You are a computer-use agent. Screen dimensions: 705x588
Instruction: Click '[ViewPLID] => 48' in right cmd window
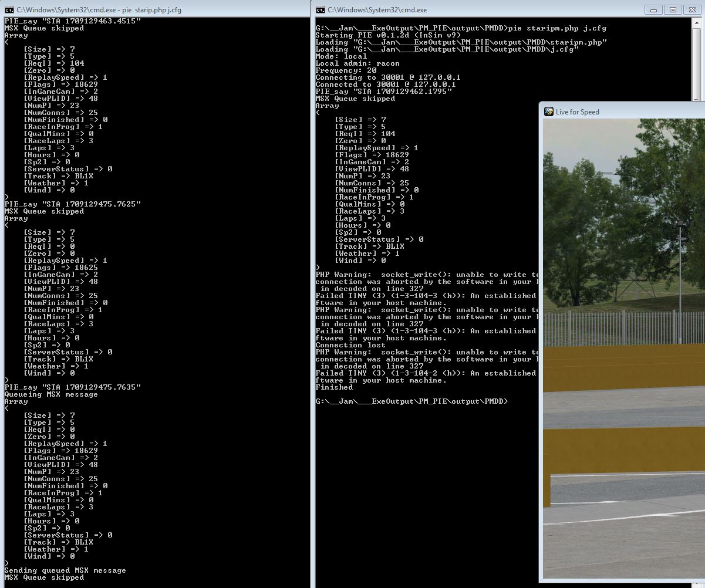tap(372, 169)
